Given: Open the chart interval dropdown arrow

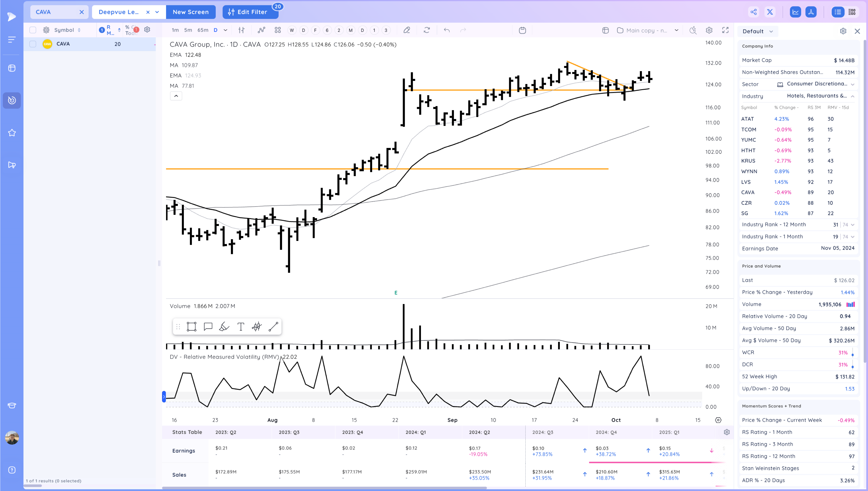Looking at the screenshot, I should click(225, 30).
